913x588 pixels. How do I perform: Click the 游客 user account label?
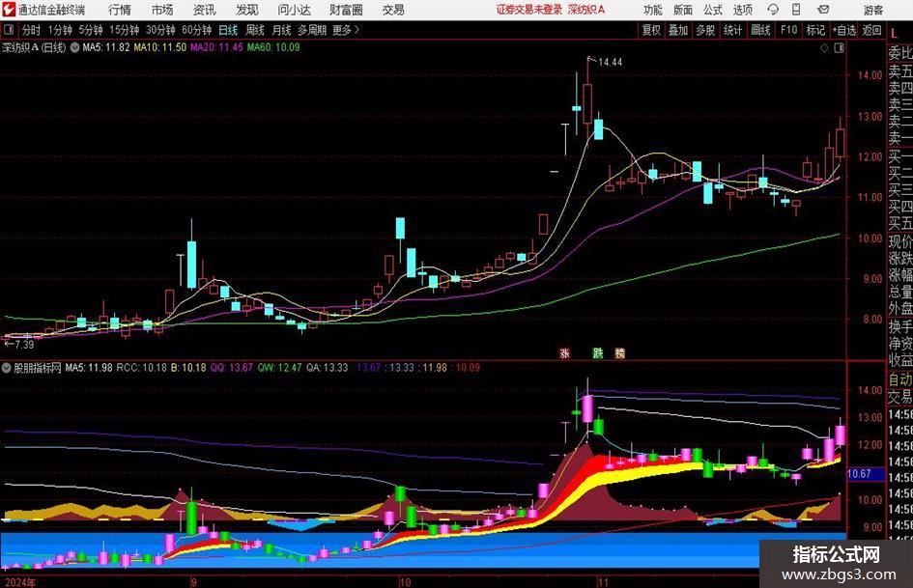872,10
